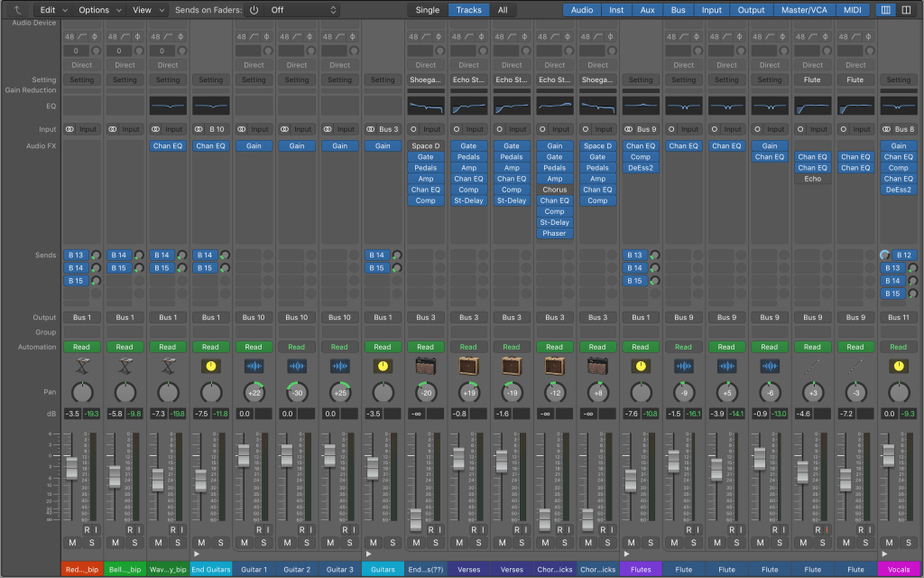The height and width of the screenshot is (578, 924).
Task: Toggle the Sends on Faders power button
Action: point(254,10)
